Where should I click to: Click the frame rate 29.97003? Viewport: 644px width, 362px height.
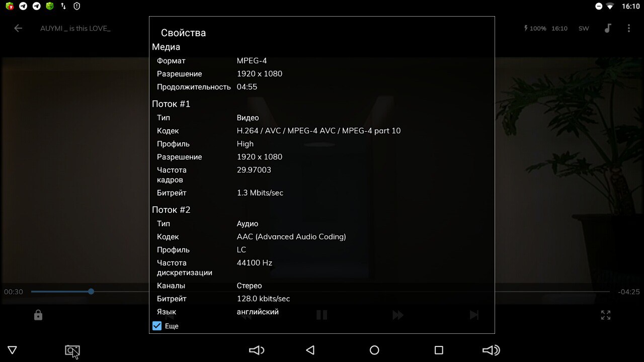(x=254, y=170)
